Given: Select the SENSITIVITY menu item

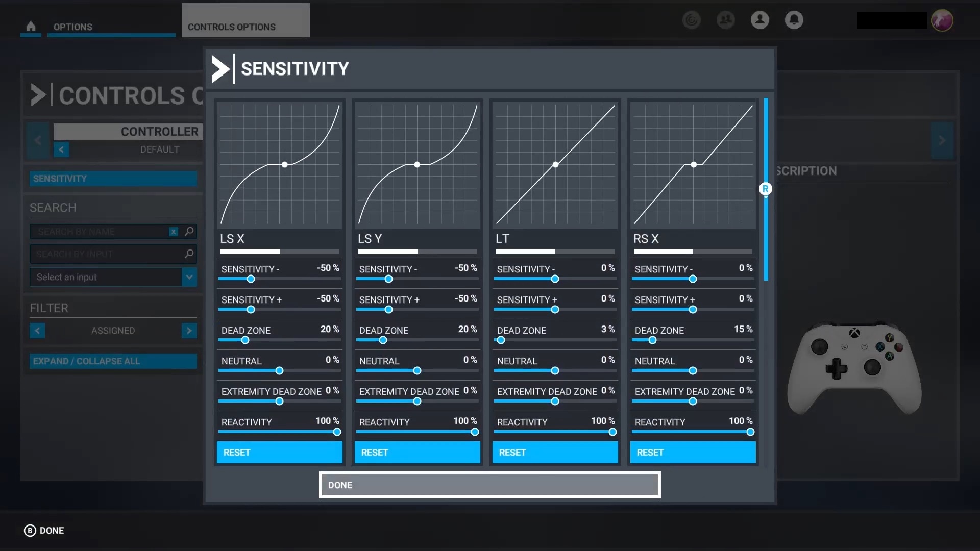Looking at the screenshot, I should point(112,178).
